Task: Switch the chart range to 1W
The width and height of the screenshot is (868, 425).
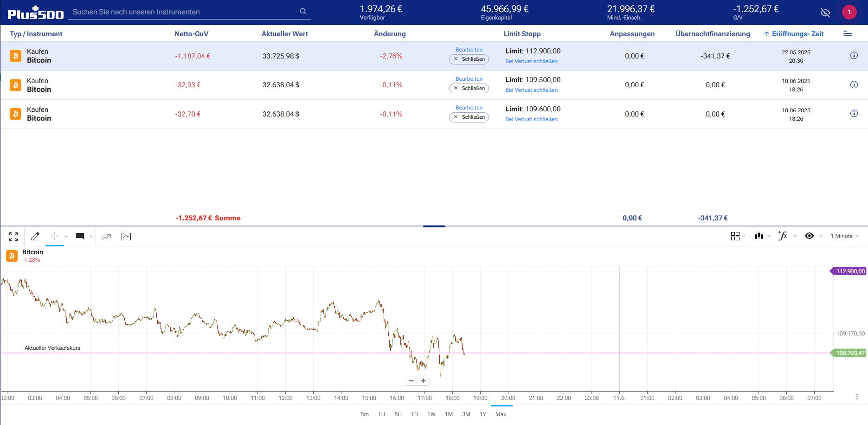Action: pyautogui.click(x=431, y=414)
